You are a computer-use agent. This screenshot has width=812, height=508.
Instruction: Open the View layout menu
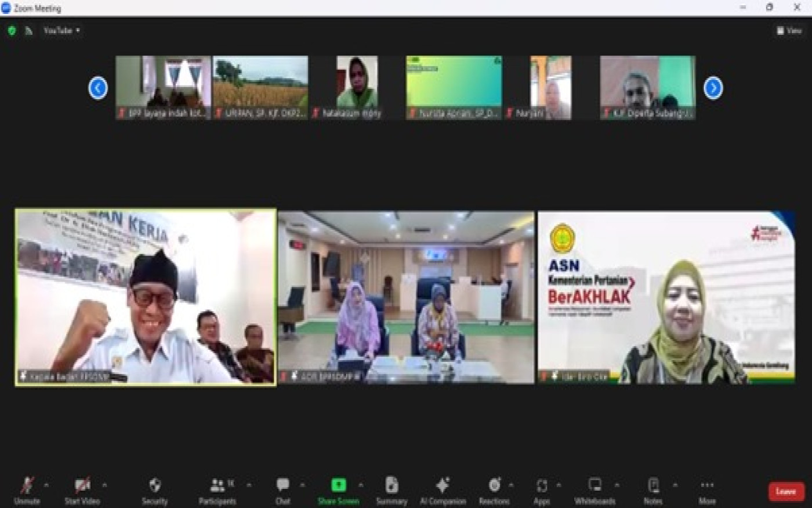[x=789, y=31]
